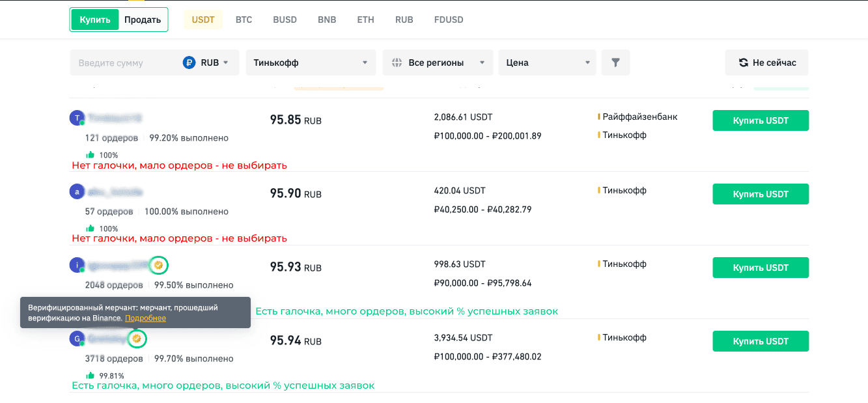Click thumbs-up icon in 121-order row
The height and width of the screenshot is (403, 868).
[x=91, y=155]
